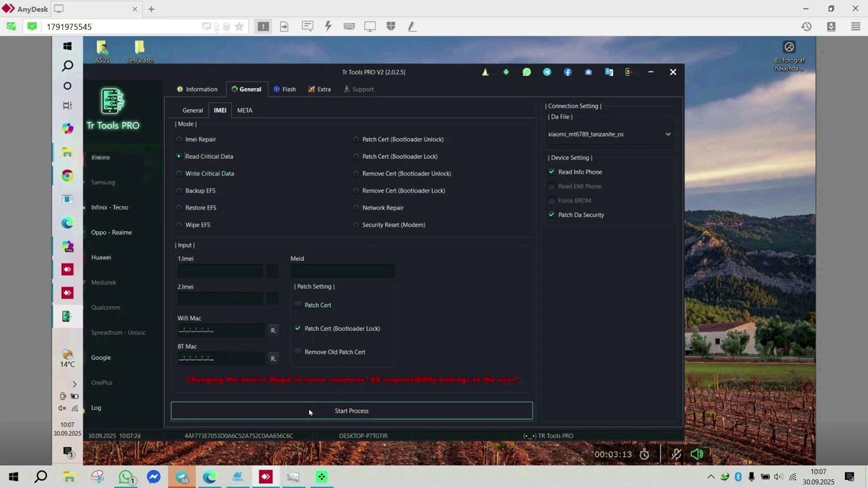This screenshot has width=868, height=488.
Task: Select Wipe EFS mode
Action: coord(193,224)
